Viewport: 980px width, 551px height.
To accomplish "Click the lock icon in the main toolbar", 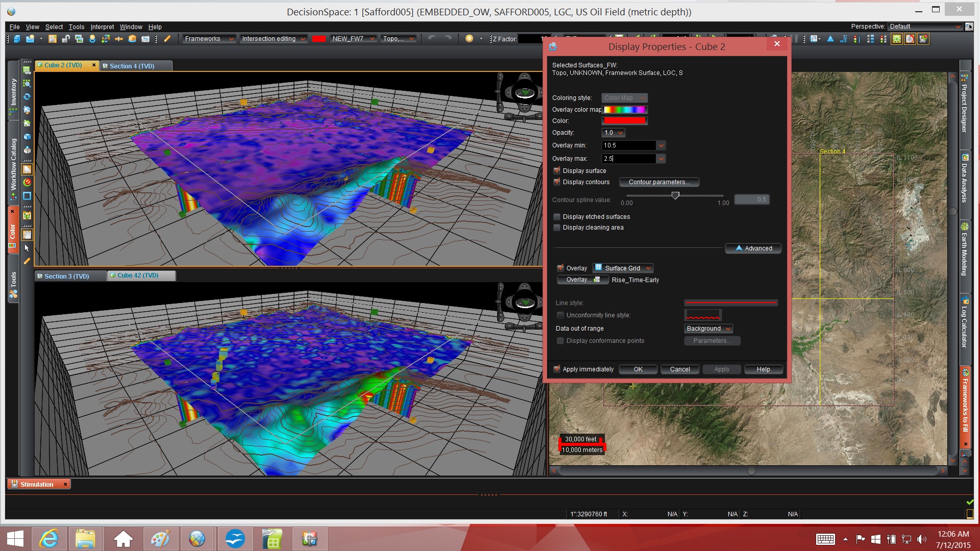I will 52,39.
